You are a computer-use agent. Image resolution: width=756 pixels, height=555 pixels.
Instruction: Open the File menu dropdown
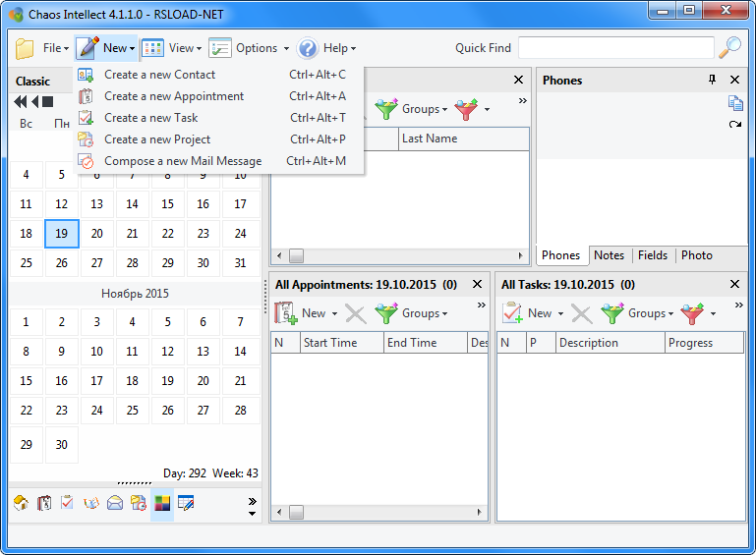[x=56, y=48]
